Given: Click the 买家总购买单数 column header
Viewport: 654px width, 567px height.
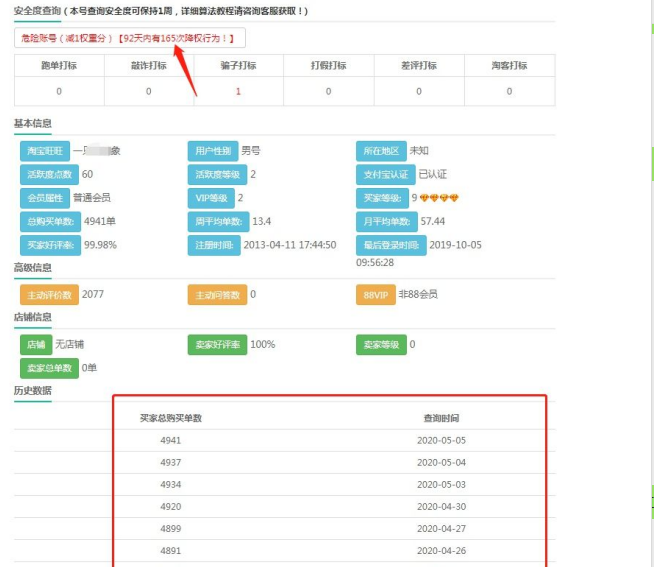Looking at the screenshot, I should (x=171, y=418).
